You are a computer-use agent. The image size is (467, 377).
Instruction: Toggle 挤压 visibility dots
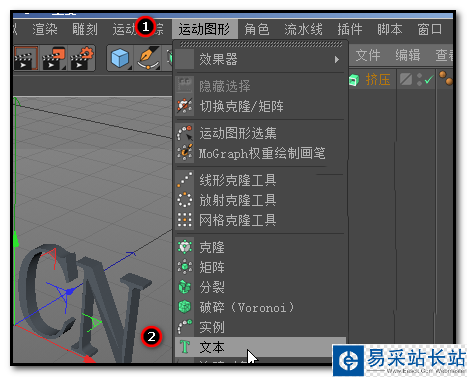[419, 79]
